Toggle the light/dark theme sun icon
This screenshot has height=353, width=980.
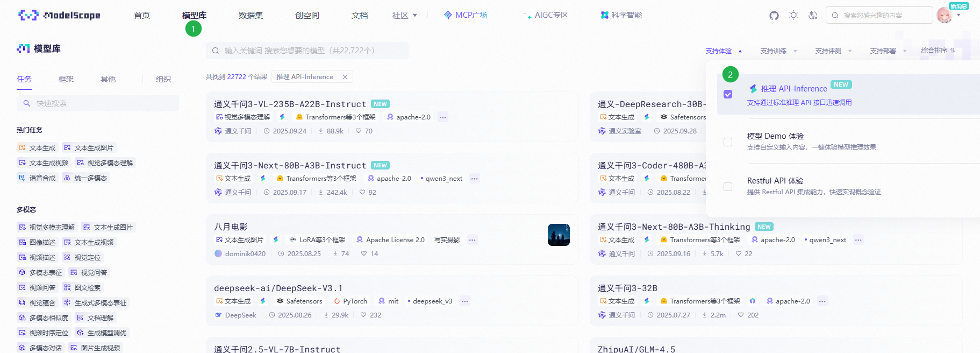click(x=793, y=16)
